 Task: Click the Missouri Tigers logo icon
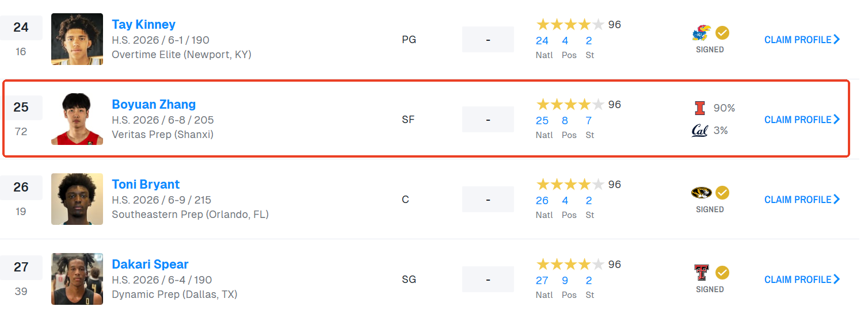[x=701, y=193]
